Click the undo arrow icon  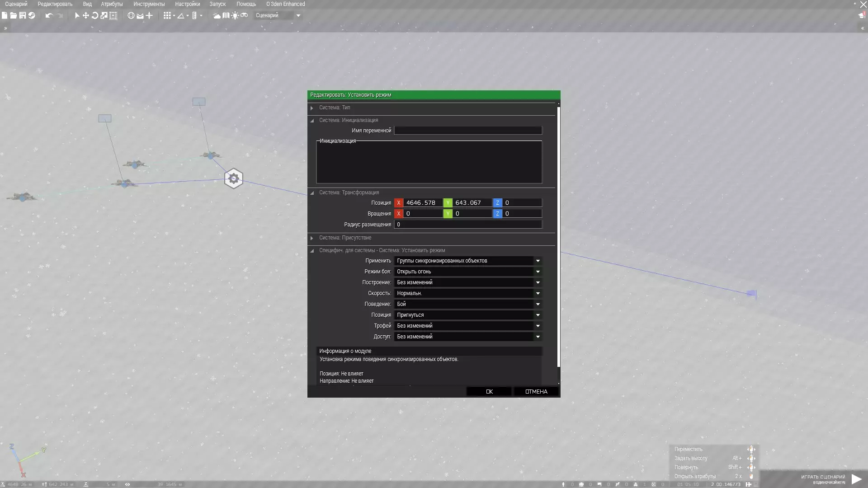[49, 15]
